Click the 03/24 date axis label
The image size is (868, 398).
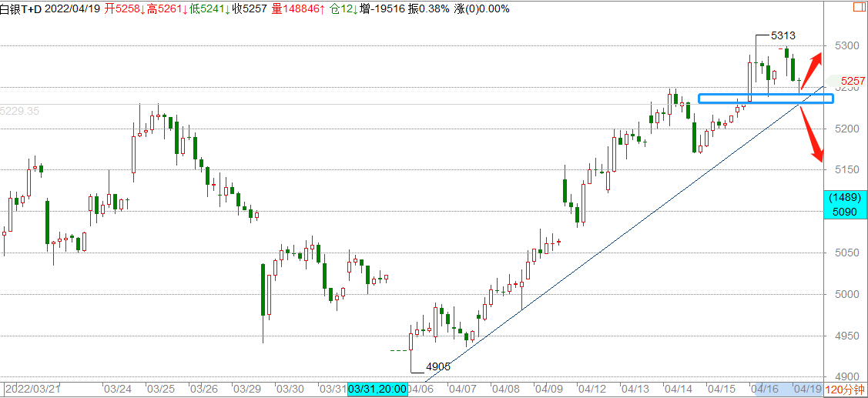click(117, 390)
